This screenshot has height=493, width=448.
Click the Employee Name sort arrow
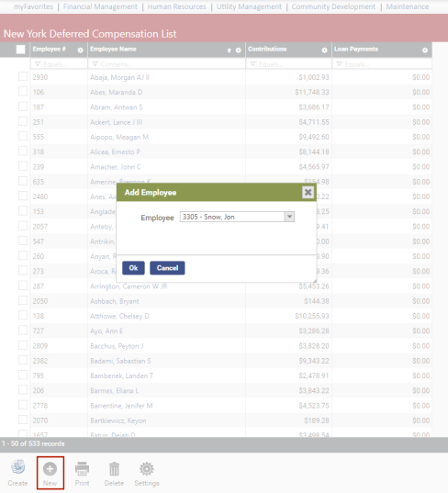tap(229, 50)
